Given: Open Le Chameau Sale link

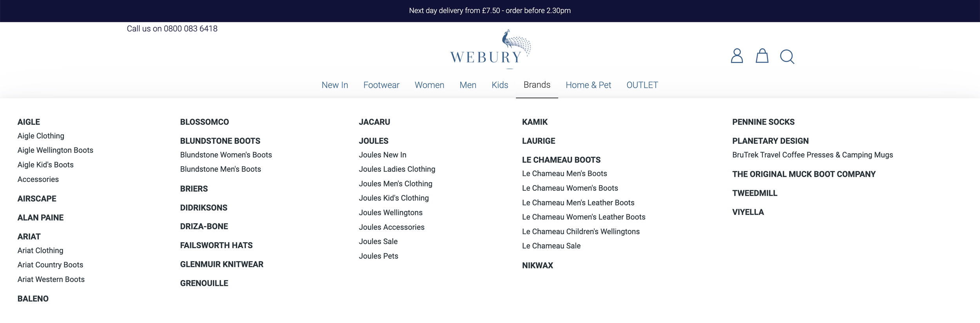Looking at the screenshot, I should pos(551,246).
